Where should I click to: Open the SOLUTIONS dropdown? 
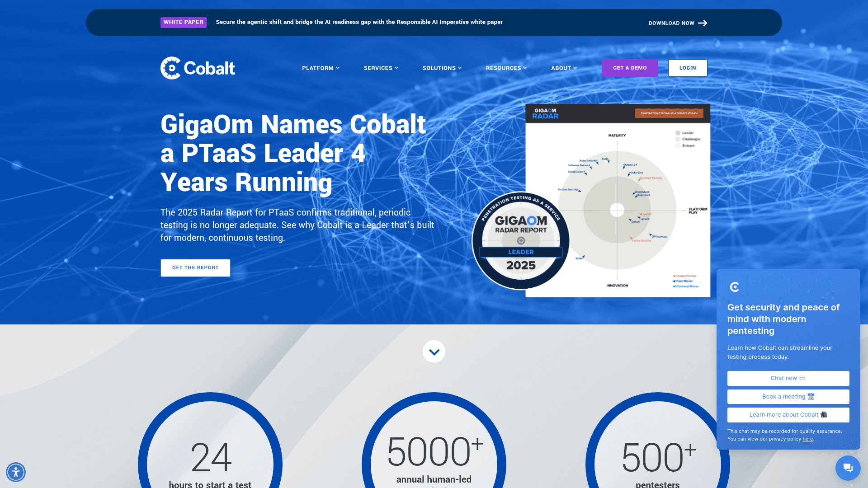(x=442, y=68)
